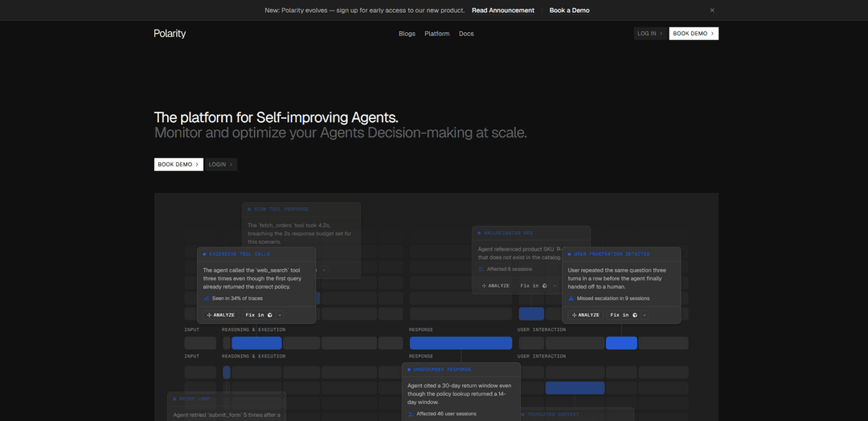
Task: Click the bar chart icon beside 'Seen in 34% of traces'
Action: [206, 298]
